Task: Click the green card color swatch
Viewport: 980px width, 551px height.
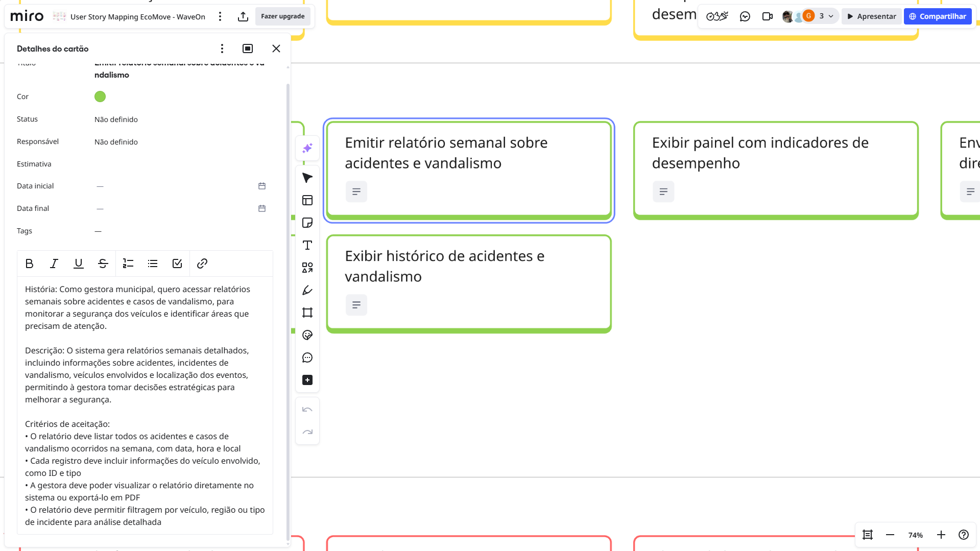Action: pyautogui.click(x=100, y=97)
